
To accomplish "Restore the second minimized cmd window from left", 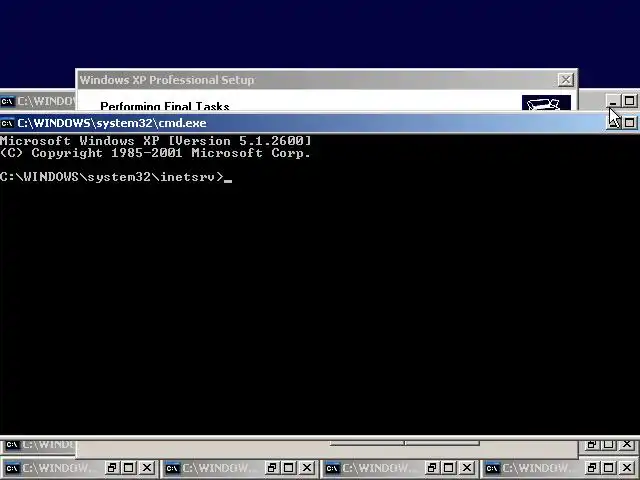I will pyautogui.click(x=271, y=468).
